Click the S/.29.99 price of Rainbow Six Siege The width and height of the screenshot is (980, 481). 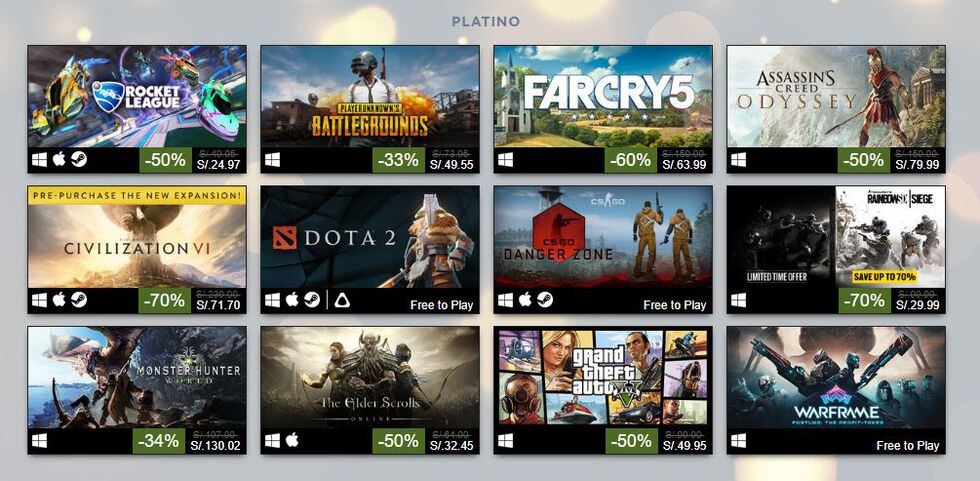[917, 305]
